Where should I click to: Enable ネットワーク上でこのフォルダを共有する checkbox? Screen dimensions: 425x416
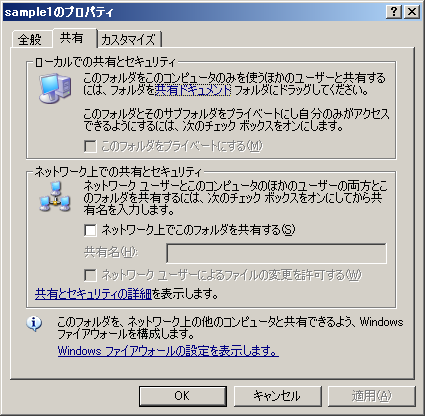tap(90, 230)
